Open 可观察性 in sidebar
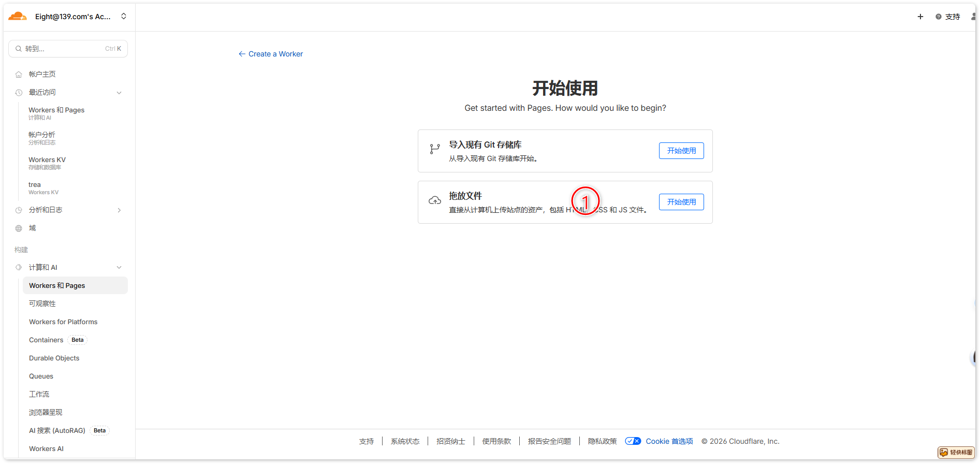 coord(42,303)
